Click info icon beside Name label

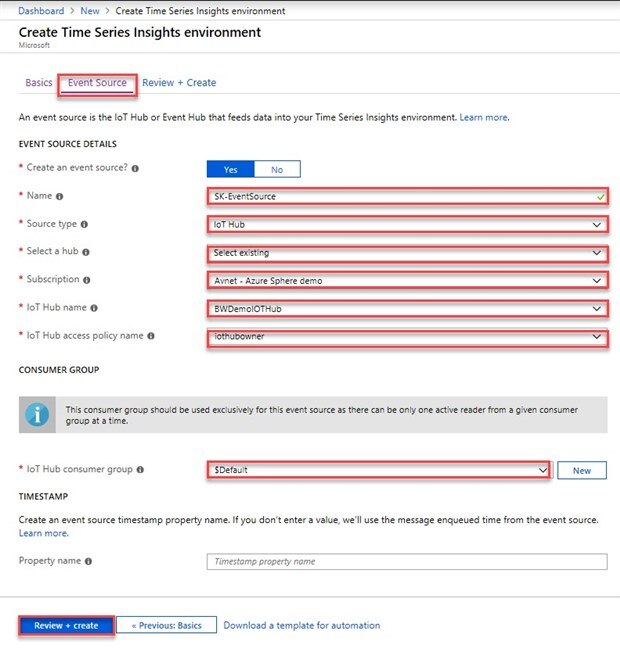[x=60, y=197]
